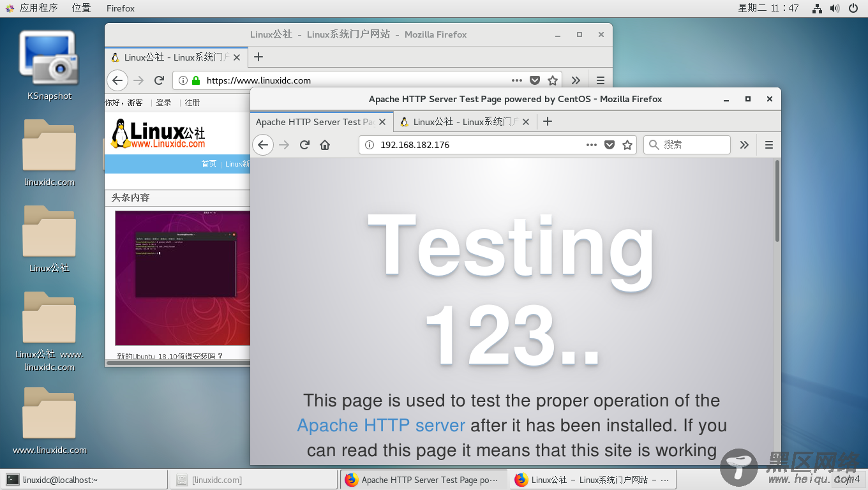The width and height of the screenshot is (868, 490).
Task: Bookmark linuxidc.com with the star icon
Action: point(553,80)
